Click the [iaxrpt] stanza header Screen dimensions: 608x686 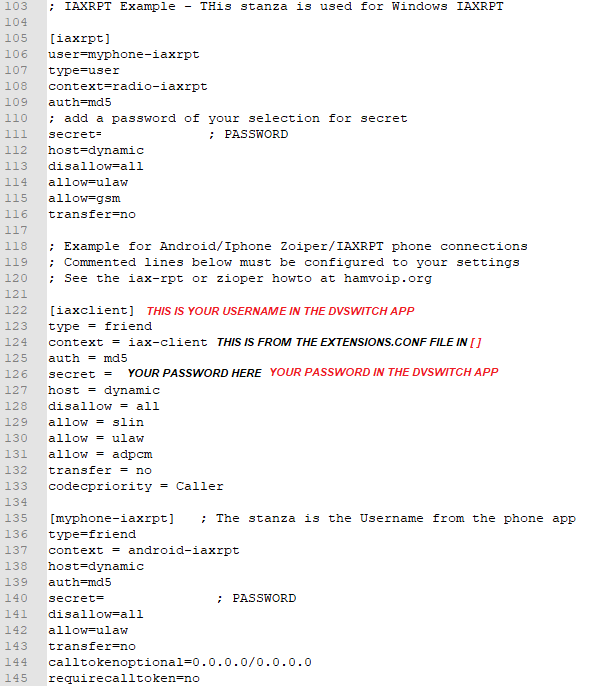[80, 38]
